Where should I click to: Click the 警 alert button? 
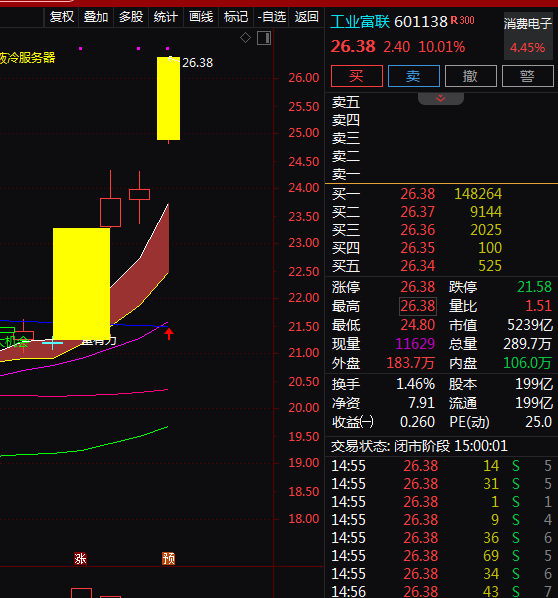point(528,76)
